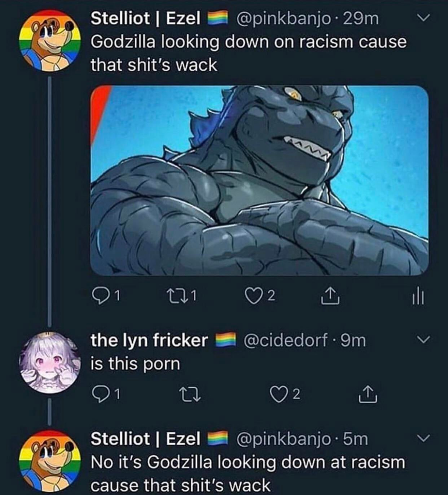Open bear avatar on the bottom reply
Image resolution: width=448 pixels, height=495 pixels.
[x=50, y=461]
